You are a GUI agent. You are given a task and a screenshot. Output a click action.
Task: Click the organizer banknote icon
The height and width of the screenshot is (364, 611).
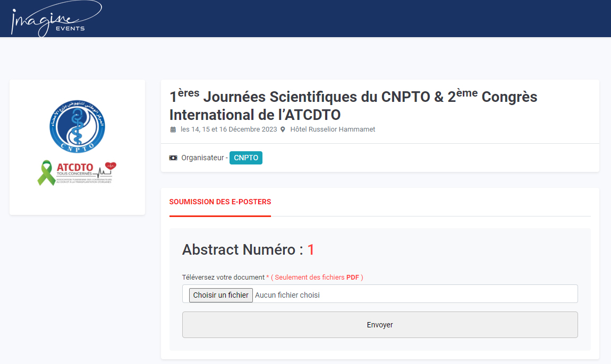pos(173,158)
